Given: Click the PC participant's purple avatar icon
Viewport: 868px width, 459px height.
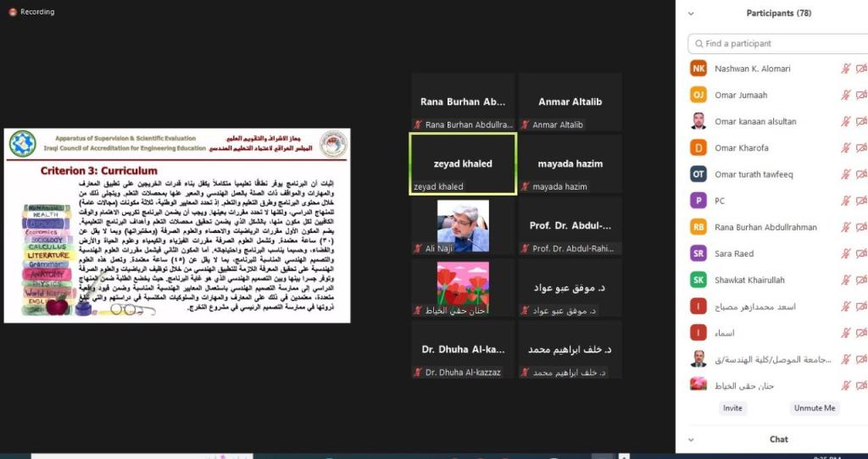Looking at the screenshot, I should (x=698, y=201).
